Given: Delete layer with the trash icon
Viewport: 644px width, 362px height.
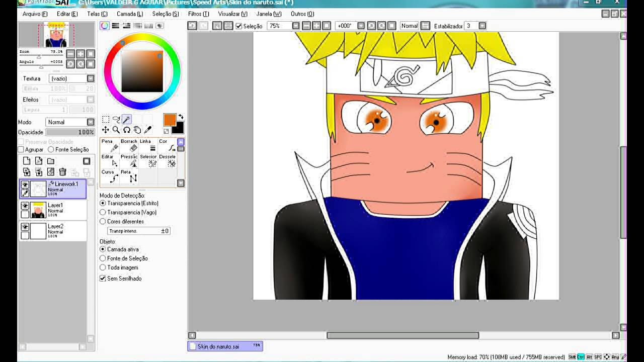Looking at the screenshot, I should click(62, 172).
